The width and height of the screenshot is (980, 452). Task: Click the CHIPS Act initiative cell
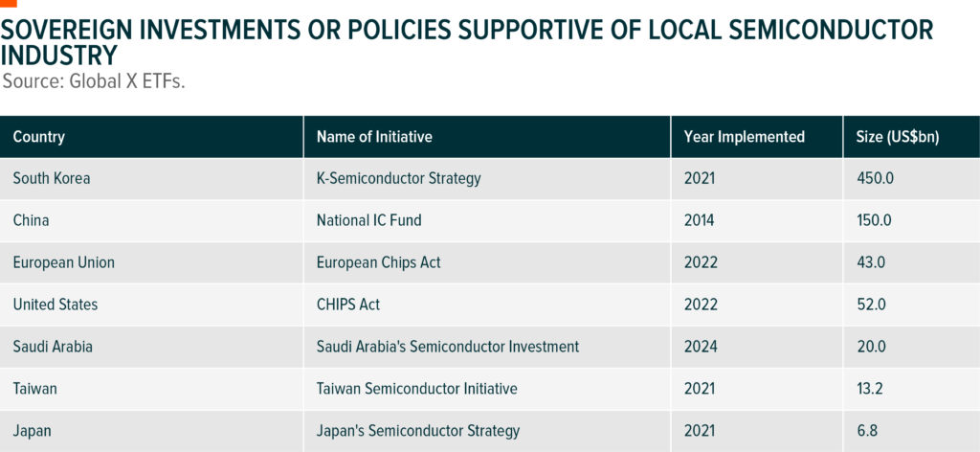[x=348, y=305]
